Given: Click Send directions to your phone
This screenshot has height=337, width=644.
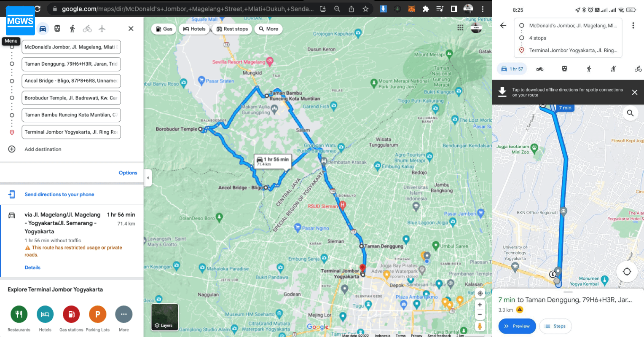Looking at the screenshot, I should [59, 195].
